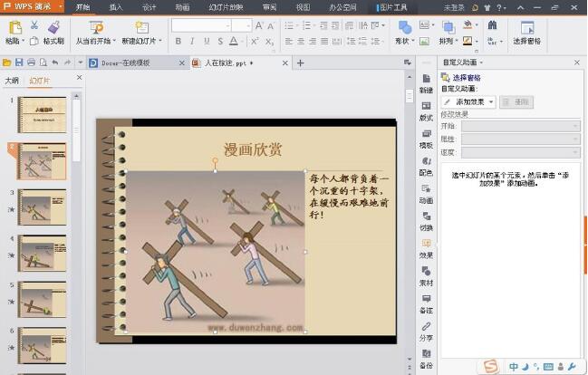588x375 pixels.
Task: Click the 新建 (New) sidebar icon
Action: click(x=426, y=83)
